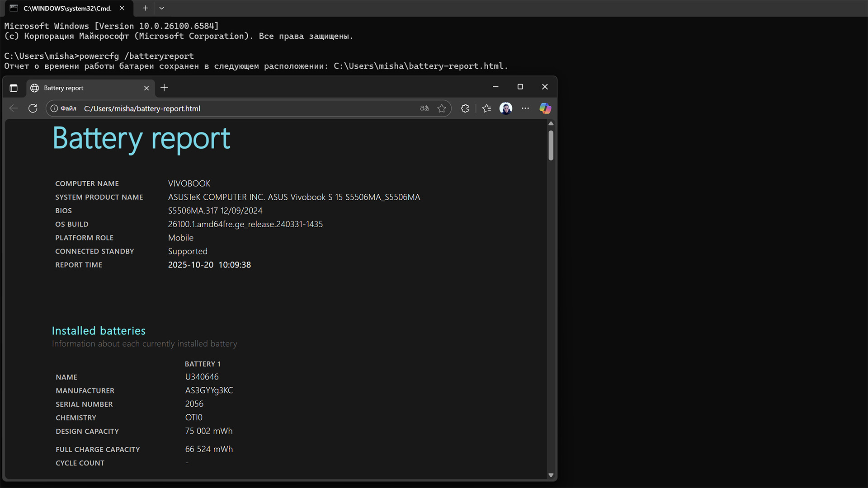
Task: Open the Tab actions menu icon
Action: point(14,88)
